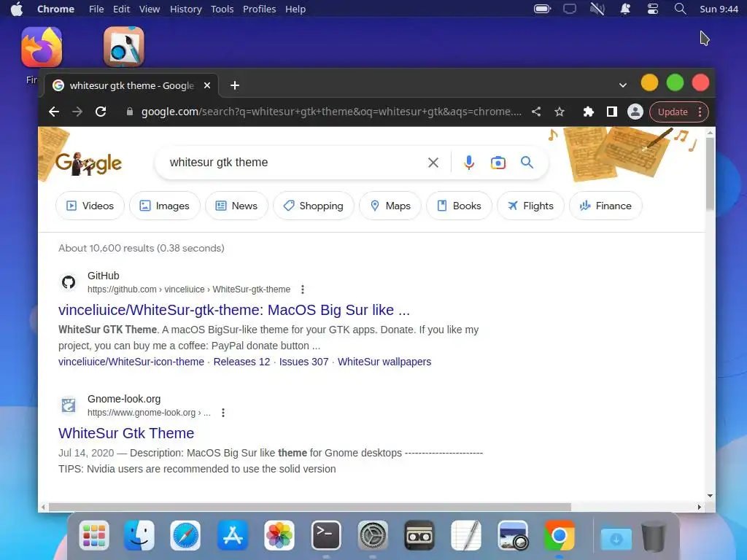Open the image viewer dock icon
Image resolution: width=747 pixels, height=560 pixels.
(513, 535)
